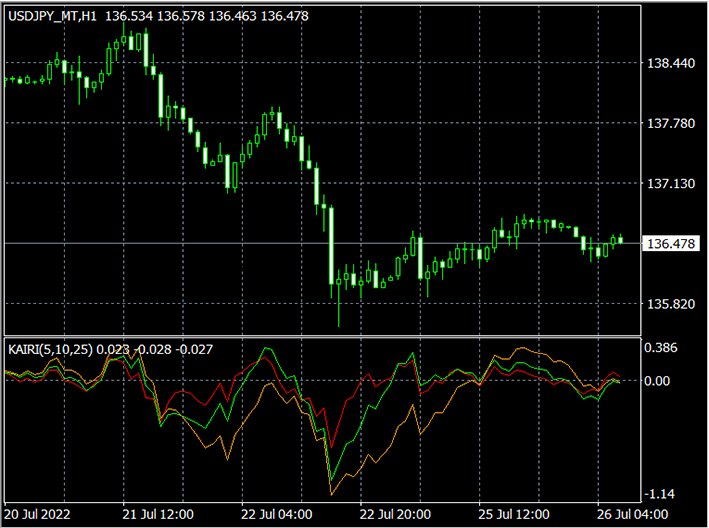Click the 138.440 price axis label
Image resolution: width=709 pixels, height=528 pixels.
pos(671,63)
